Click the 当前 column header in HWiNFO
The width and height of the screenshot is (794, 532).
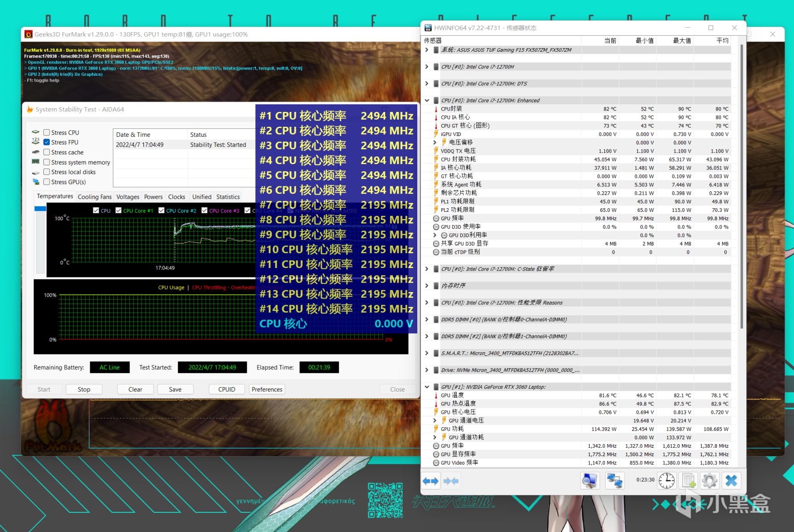[x=600, y=41]
